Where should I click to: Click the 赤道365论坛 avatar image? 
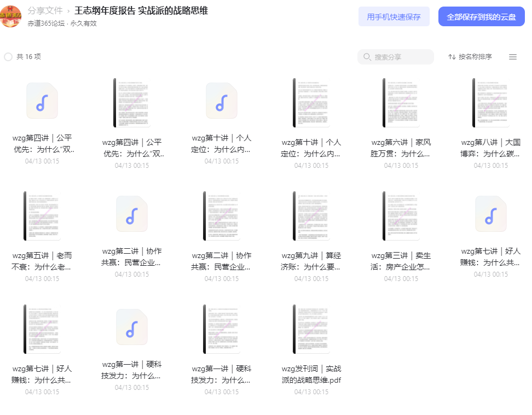click(x=10, y=16)
